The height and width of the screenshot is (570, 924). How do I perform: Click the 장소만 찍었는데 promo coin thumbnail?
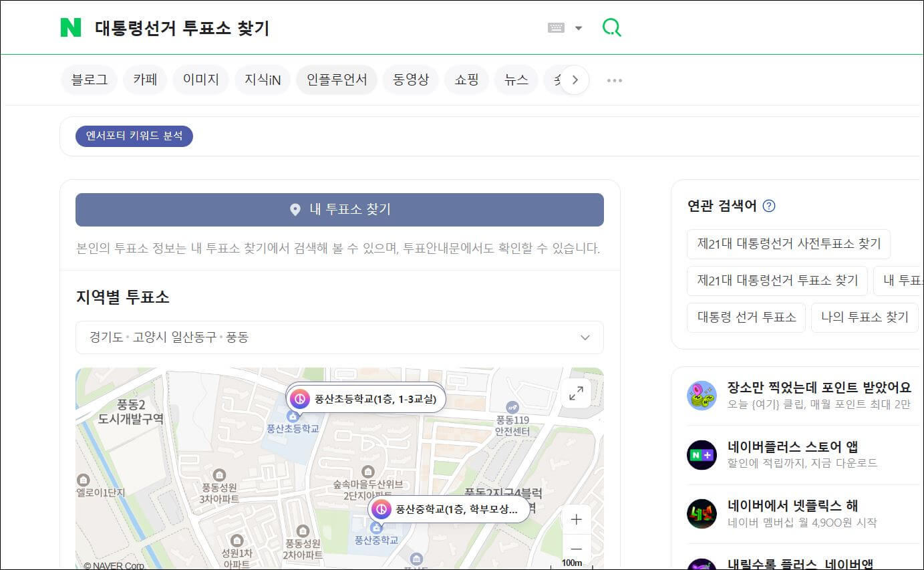tap(702, 396)
